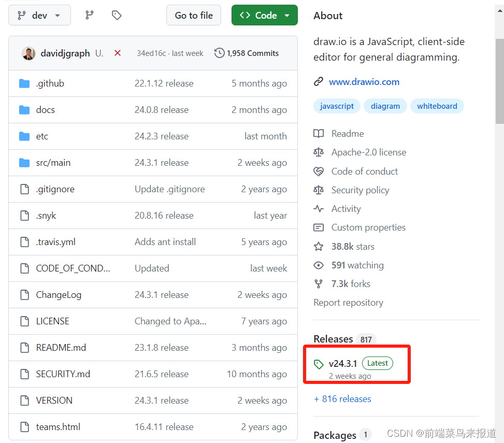The width and height of the screenshot is (504, 443).
Task: Open the Releases heading link
Action: [x=333, y=339]
